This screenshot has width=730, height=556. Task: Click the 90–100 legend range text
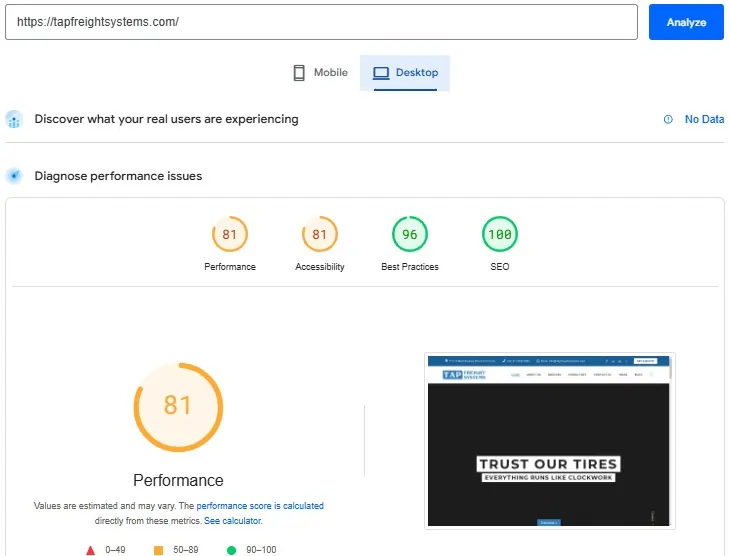261,550
